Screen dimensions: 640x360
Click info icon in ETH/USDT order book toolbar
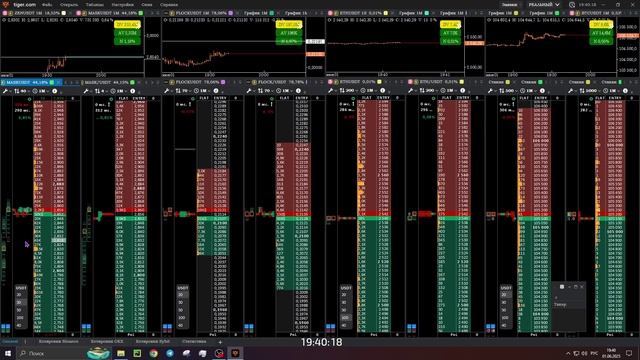click(462, 91)
